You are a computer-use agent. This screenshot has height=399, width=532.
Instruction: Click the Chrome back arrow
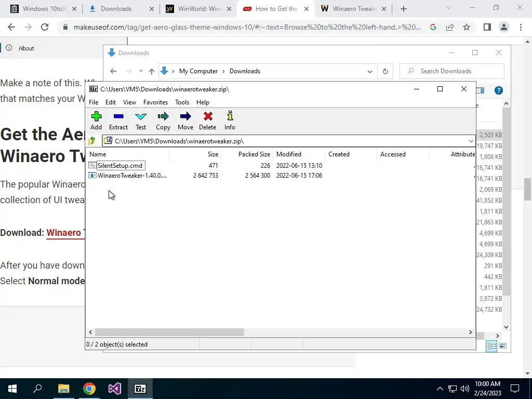pyautogui.click(x=11, y=27)
